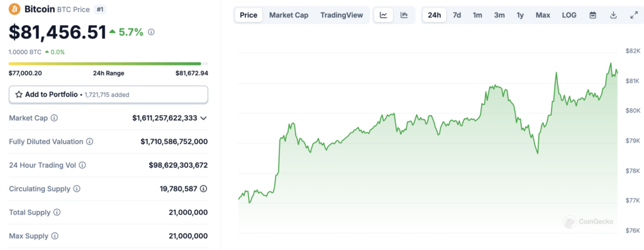Screen dimensions: 644x250
Task: Open info icon beside 5.7% change
Action: coord(151,32)
